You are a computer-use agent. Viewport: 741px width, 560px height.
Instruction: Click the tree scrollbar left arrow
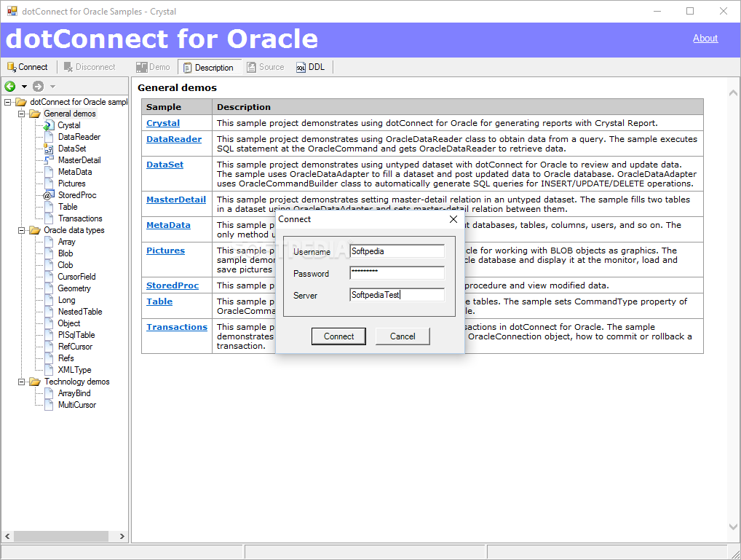click(7, 536)
